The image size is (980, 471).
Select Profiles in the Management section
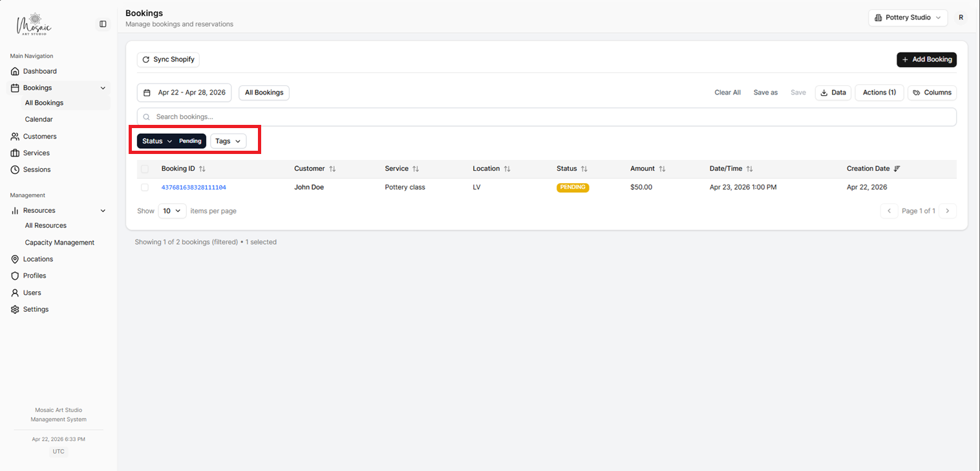[34, 276]
